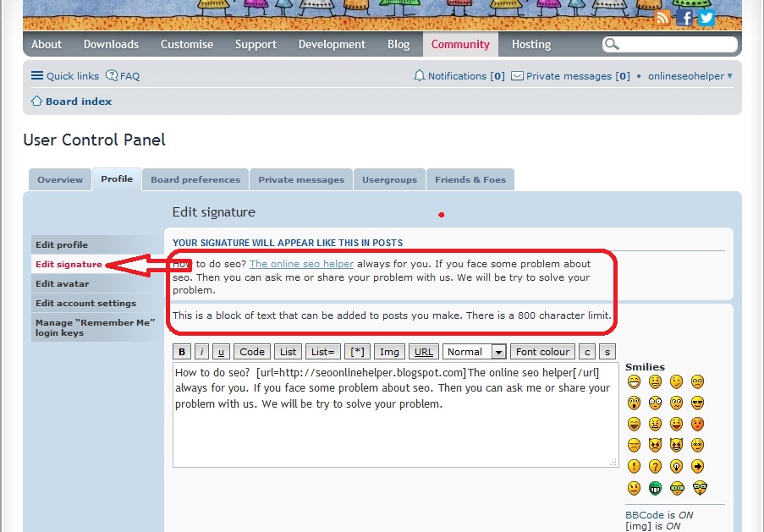The image size is (764, 532).
Task: Open the Community menu item
Action: pyautogui.click(x=460, y=44)
